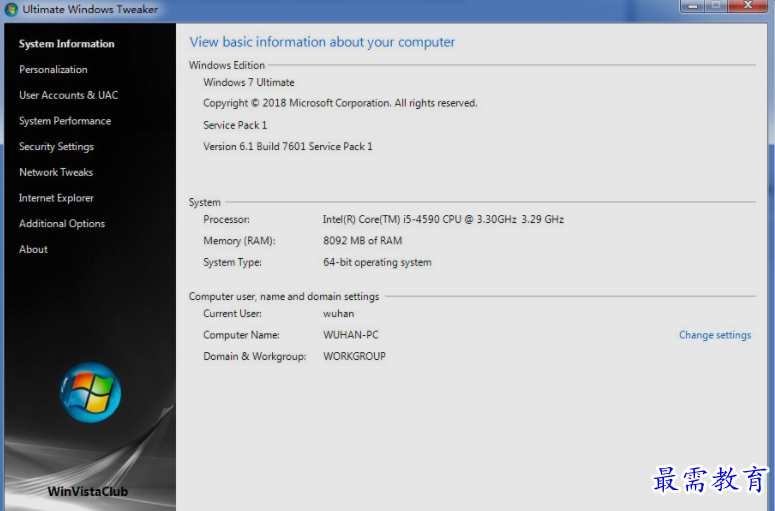This screenshot has height=511, width=775.
Task: Click the WinVistaClub logo text
Action: point(88,491)
